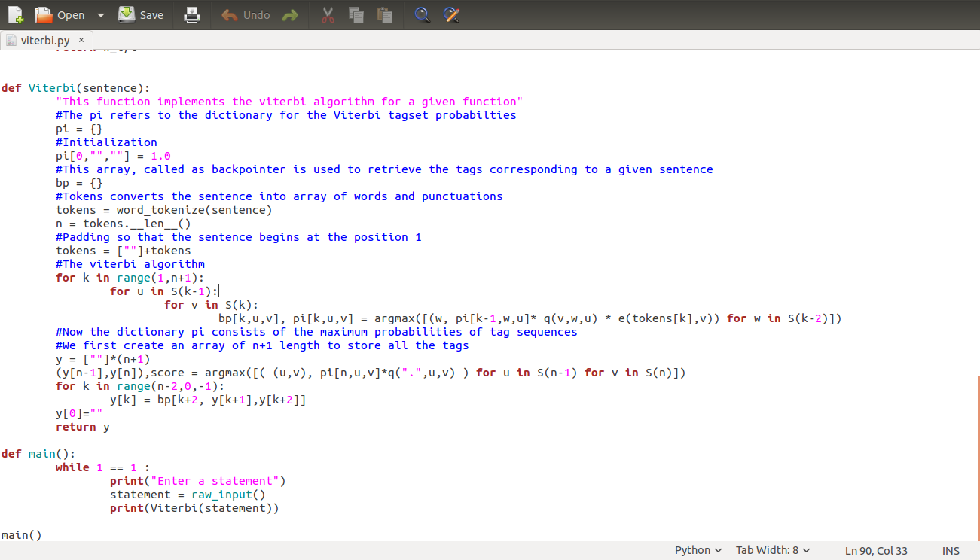Click the line 'pi[0,"",""] = 1.0'

tap(113, 156)
